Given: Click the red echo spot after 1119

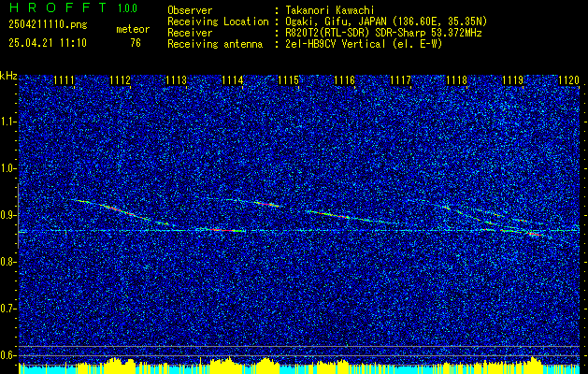Looking at the screenshot, I should 534,234.
